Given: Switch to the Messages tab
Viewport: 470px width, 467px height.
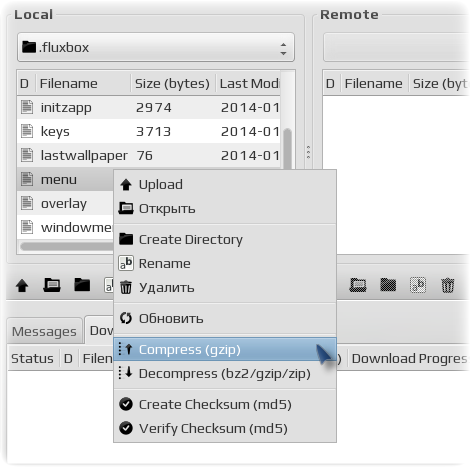Looking at the screenshot, I should click(44, 331).
